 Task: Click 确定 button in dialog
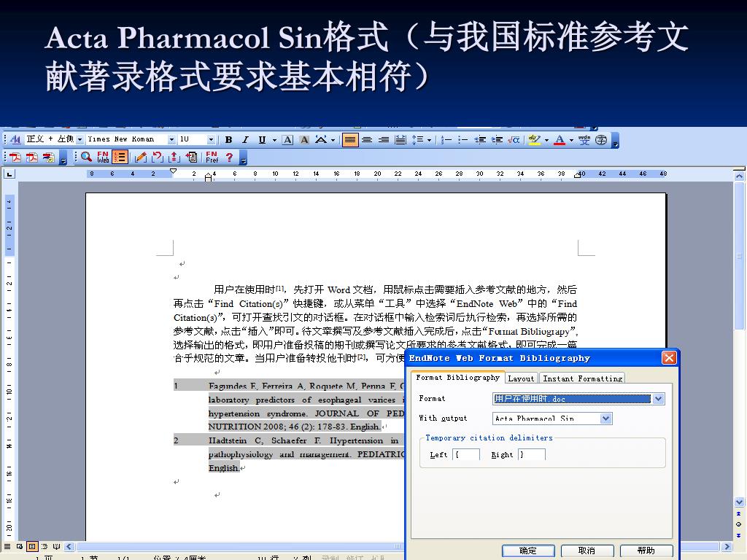click(528, 551)
